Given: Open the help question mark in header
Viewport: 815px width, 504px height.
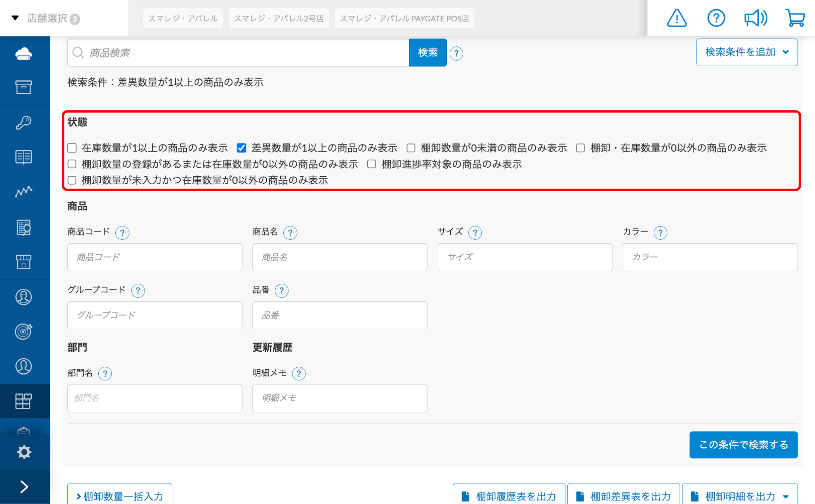Looking at the screenshot, I should point(716,18).
